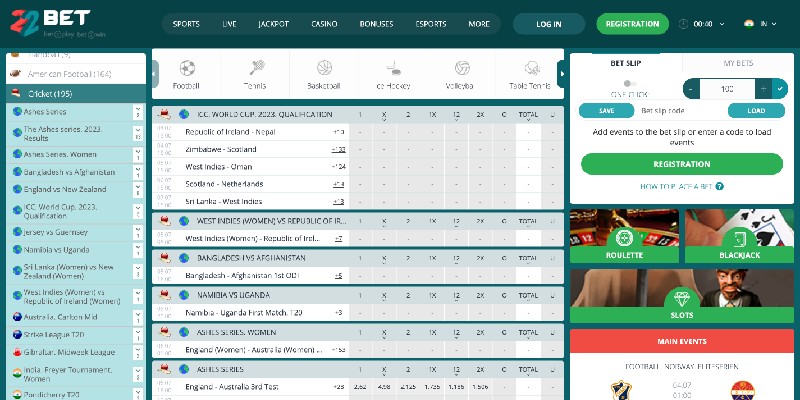The image size is (800, 400).
Task: Click the Cricket category icon in sidebar
Action: [16, 93]
